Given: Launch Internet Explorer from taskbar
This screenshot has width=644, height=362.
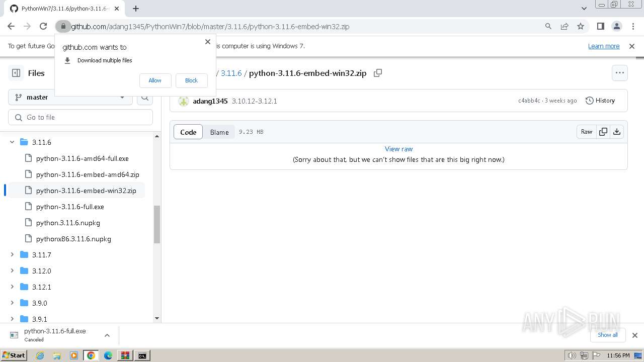Looking at the screenshot, I should coord(40,355).
